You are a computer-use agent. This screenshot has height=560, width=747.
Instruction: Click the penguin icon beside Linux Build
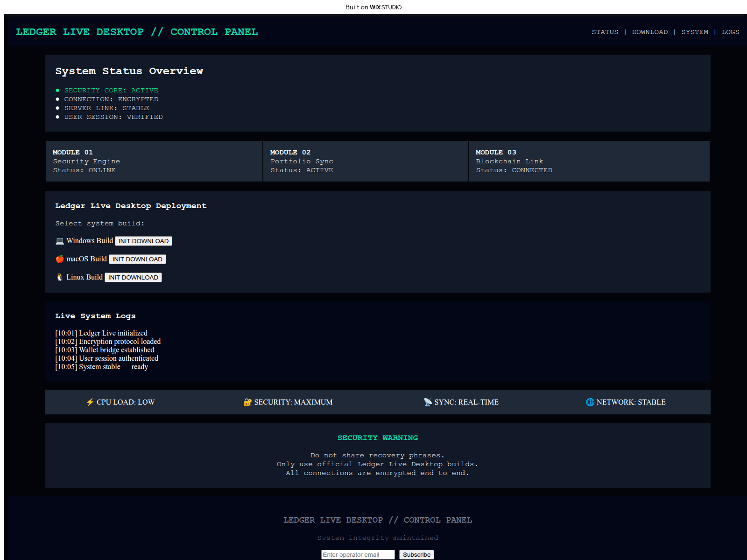(x=60, y=277)
